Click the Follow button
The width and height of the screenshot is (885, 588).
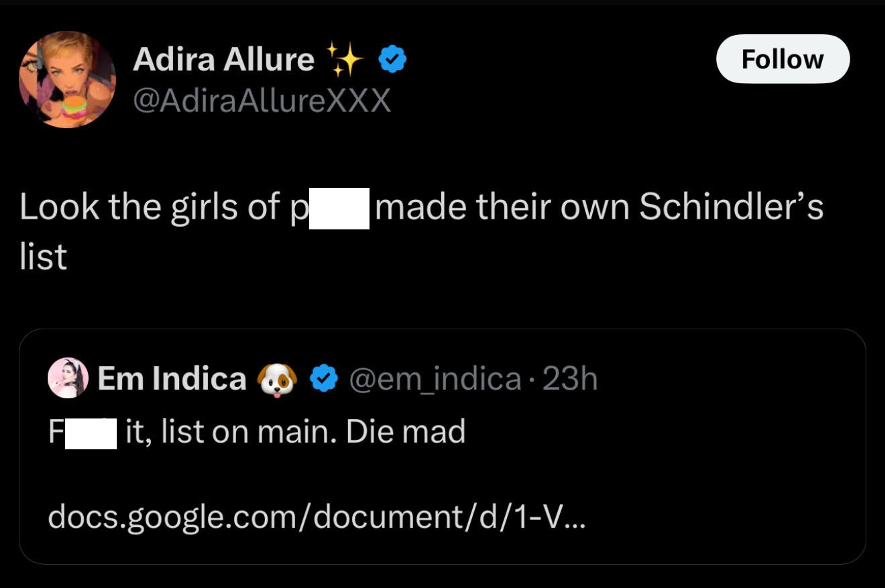(783, 59)
